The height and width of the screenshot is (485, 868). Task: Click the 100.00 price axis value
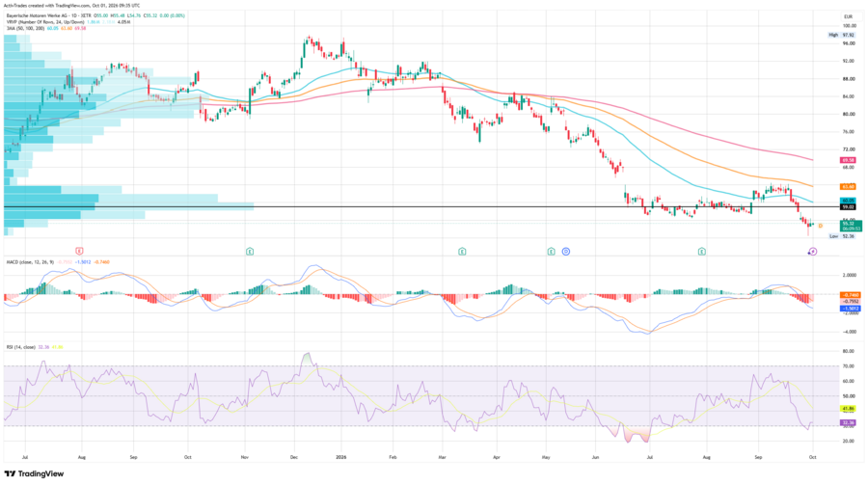coord(849,26)
